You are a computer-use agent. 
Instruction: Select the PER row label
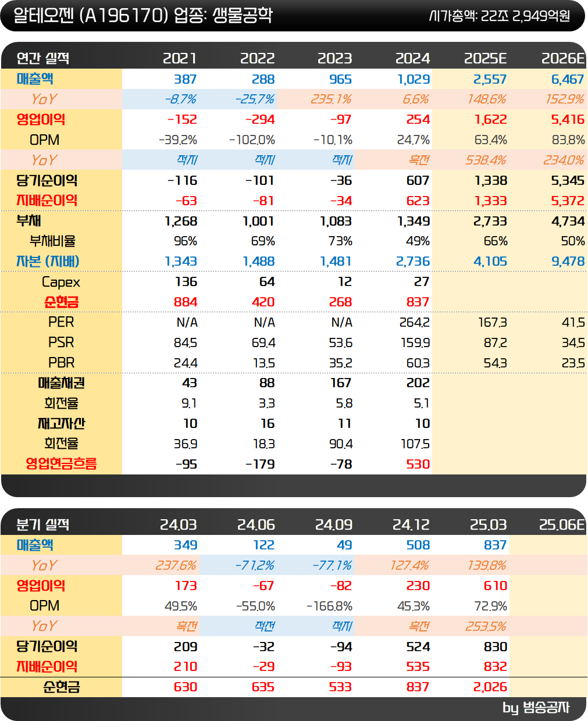point(61,322)
